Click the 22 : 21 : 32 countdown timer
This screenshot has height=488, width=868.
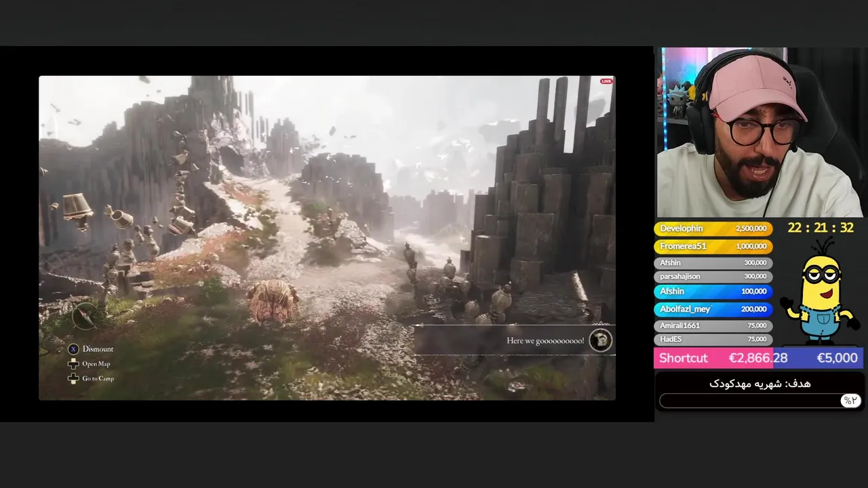point(821,228)
